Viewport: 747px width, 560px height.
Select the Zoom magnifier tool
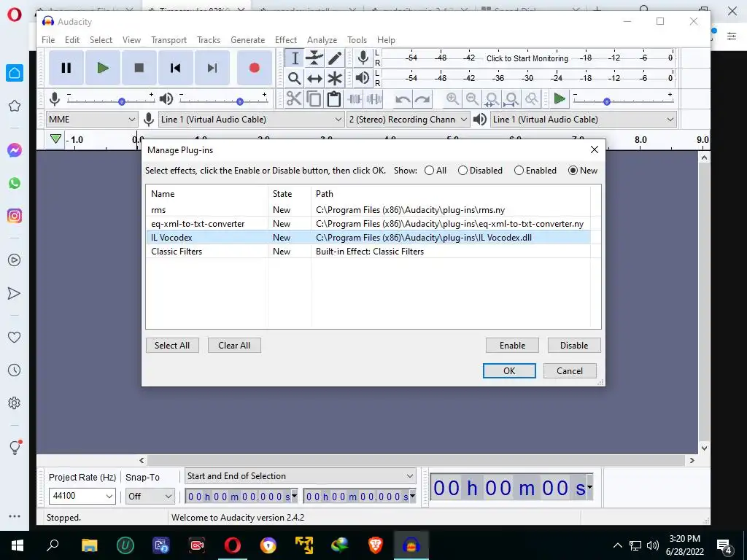[295, 78]
